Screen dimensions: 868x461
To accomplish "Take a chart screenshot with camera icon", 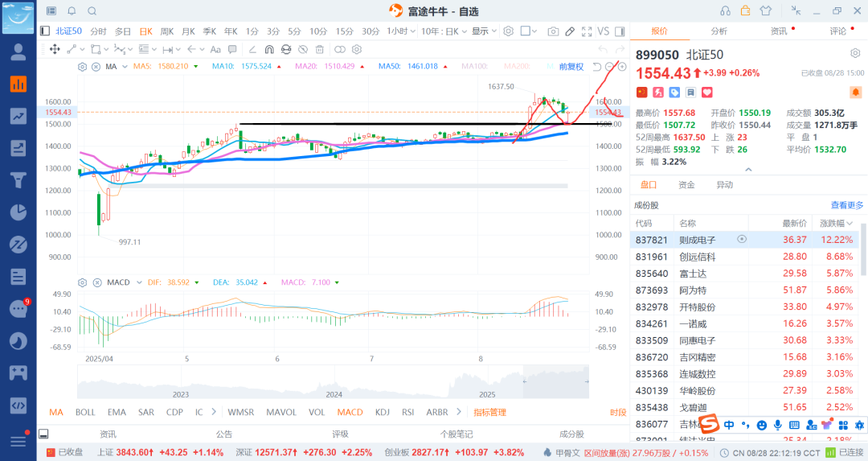I will [552, 31].
